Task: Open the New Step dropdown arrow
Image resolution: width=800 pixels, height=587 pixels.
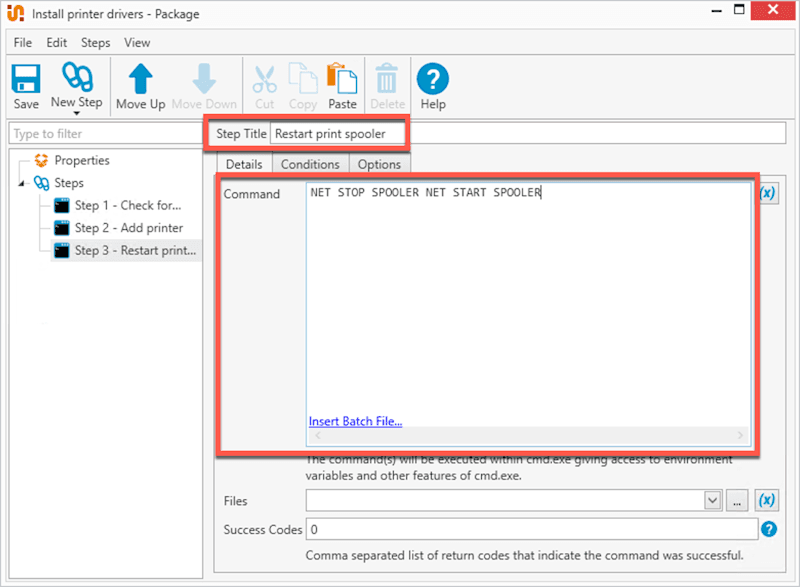Action: [x=76, y=112]
